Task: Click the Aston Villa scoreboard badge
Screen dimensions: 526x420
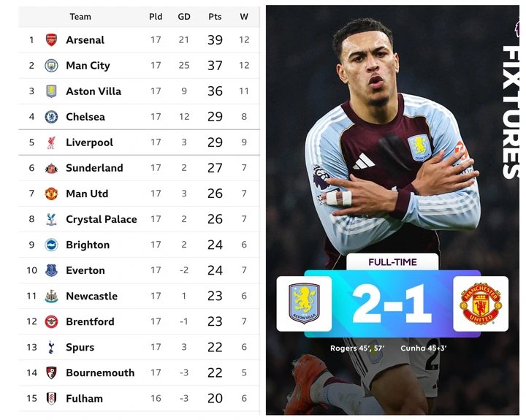Action: pyautogui.click(x=304, y=304)
